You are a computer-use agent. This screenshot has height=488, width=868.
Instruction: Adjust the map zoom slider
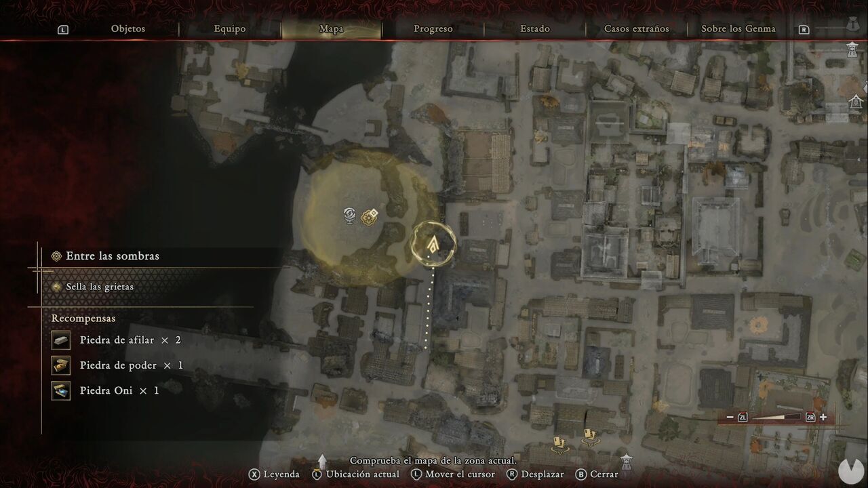tap(776, 418)
